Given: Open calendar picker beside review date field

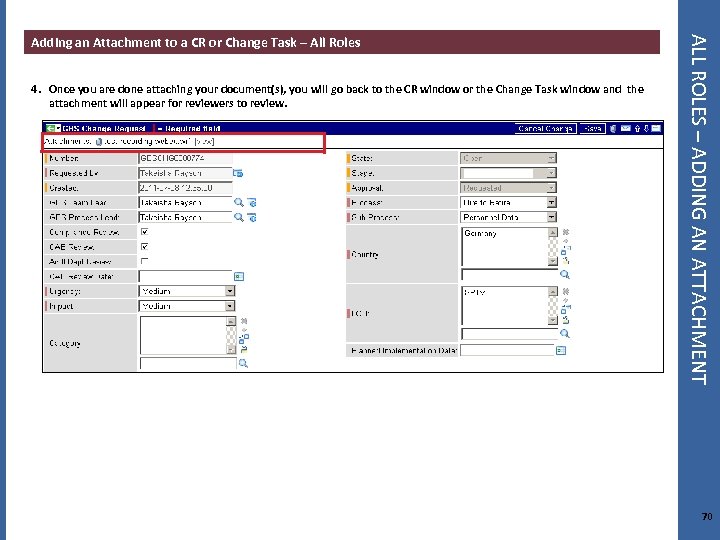Looking at the screenshot, I should point(239,276).
